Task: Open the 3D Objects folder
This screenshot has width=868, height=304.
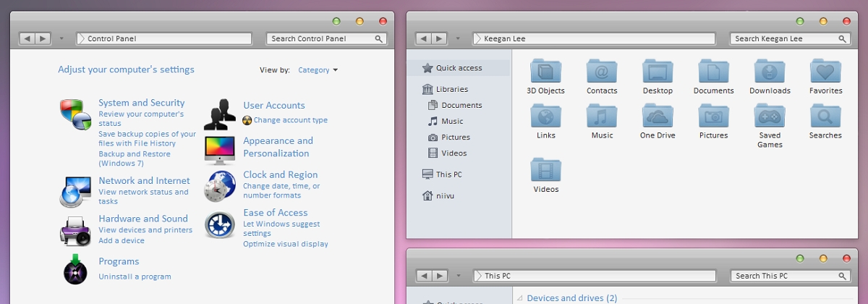Action: [546, 71]
